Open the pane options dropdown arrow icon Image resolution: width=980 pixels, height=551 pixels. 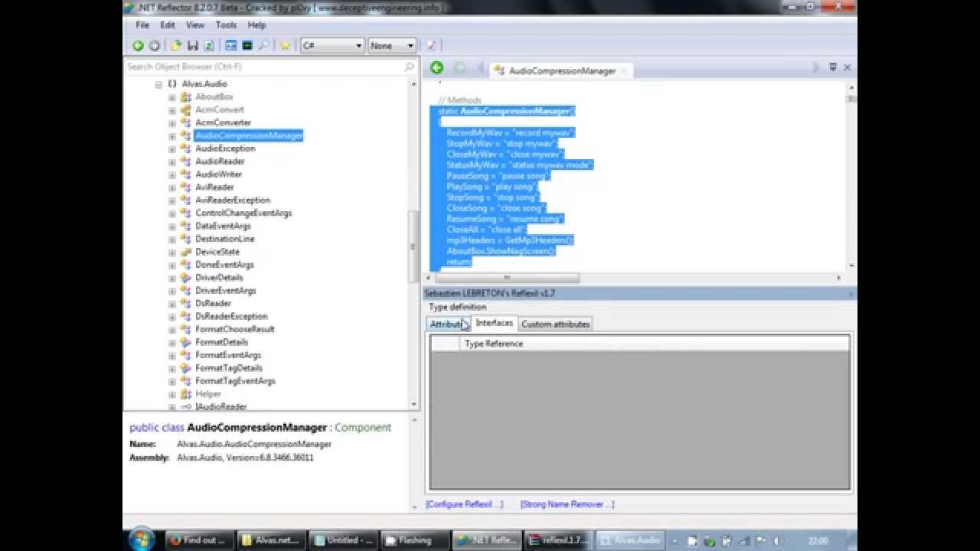833,67
